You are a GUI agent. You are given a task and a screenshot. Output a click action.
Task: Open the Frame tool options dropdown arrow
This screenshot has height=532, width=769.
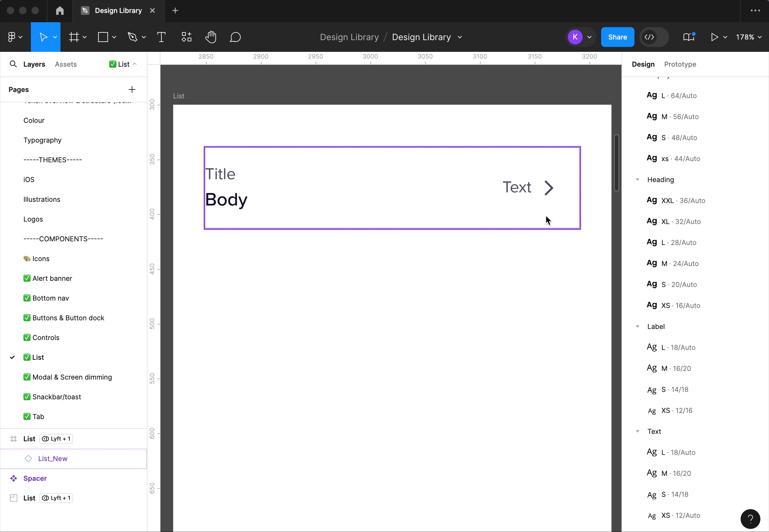(x=85, y=37)
